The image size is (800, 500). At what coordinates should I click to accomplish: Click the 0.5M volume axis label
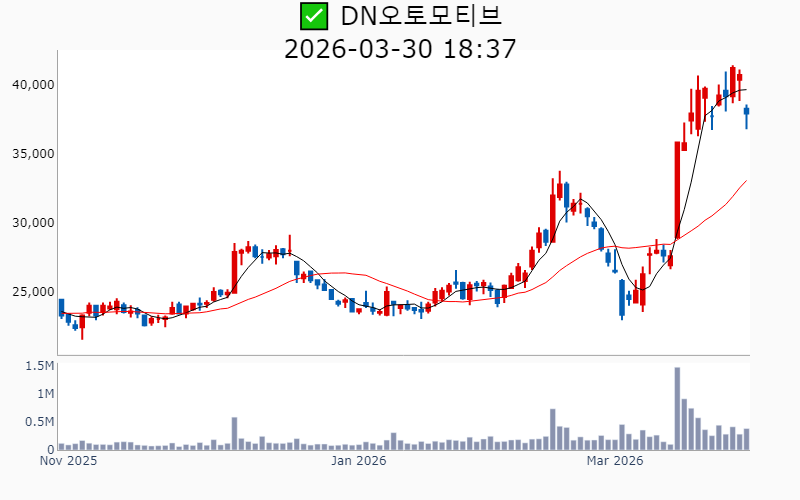point(37,422)
